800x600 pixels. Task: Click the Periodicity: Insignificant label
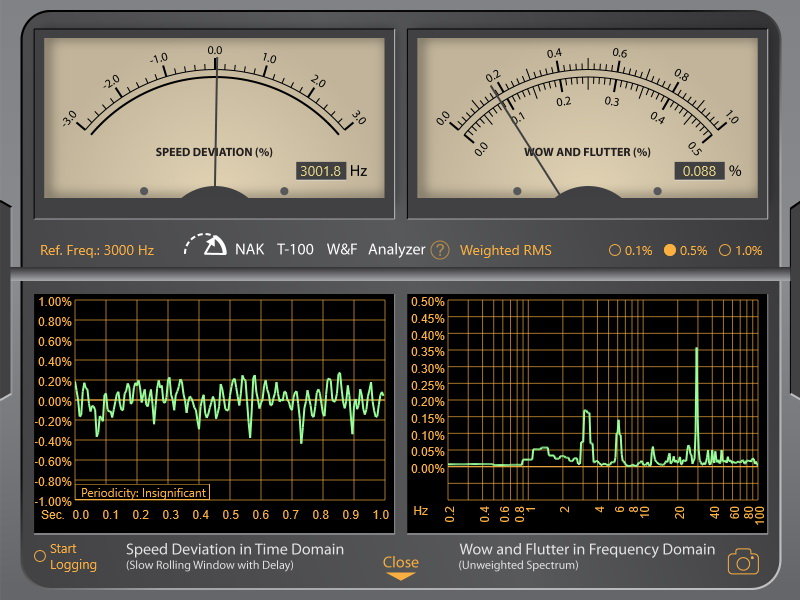click(x=146, y=492)
